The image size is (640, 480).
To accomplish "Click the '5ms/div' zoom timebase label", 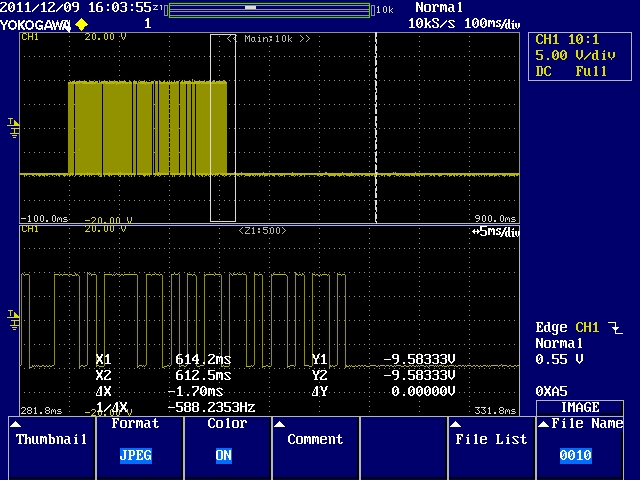I will coord(496,232).
